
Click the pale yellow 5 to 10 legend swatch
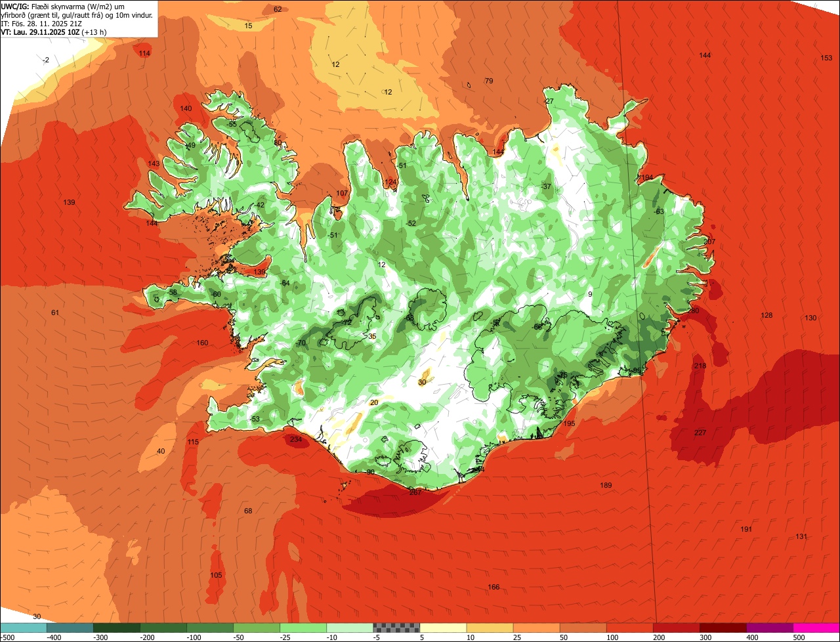click(443, 628)
